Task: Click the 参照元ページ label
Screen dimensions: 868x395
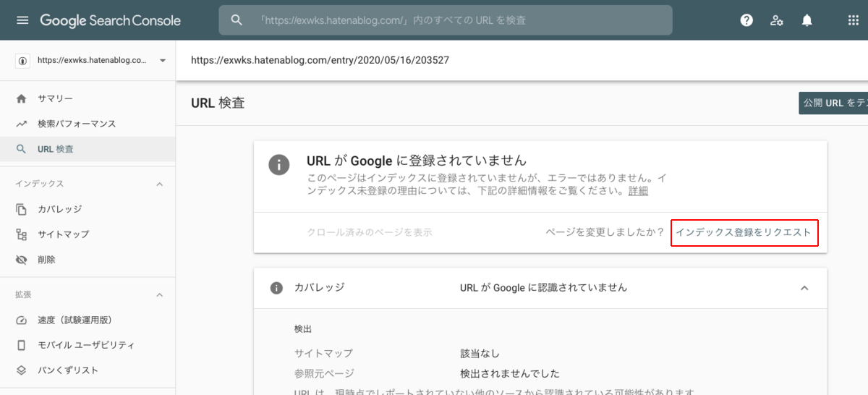Action: [324, 373]
